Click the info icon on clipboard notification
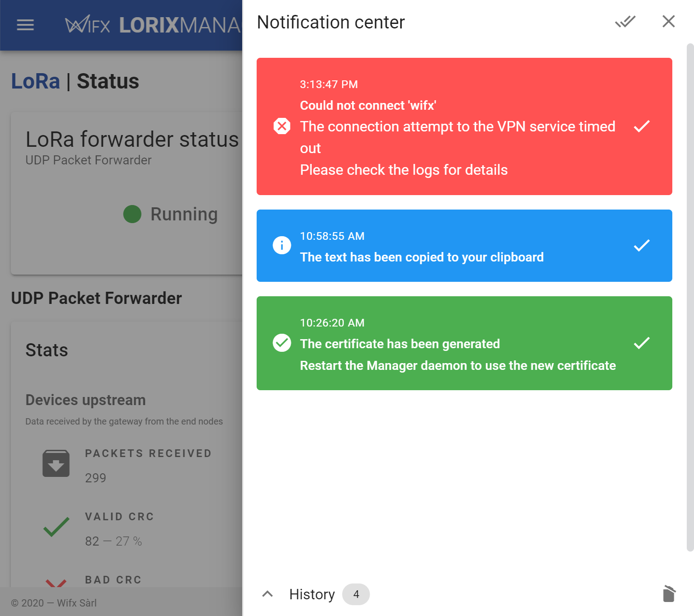Viewport: 694px width, 616px height. (282, 245)
